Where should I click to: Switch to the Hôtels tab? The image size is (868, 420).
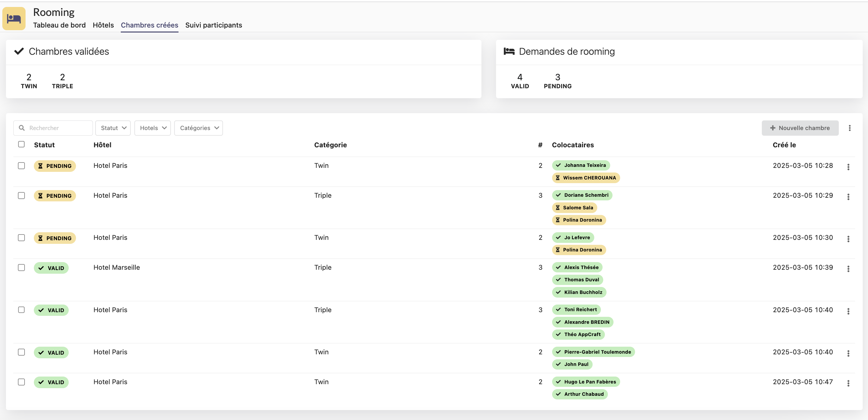tap(103, 25)
